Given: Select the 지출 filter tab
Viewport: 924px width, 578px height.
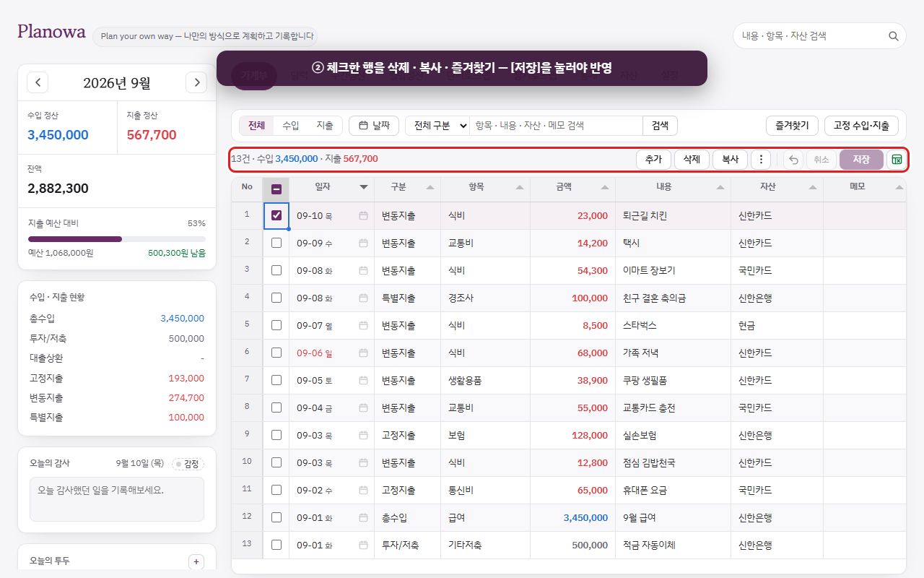Looking at the screenshot, I should tap(325, 126).
